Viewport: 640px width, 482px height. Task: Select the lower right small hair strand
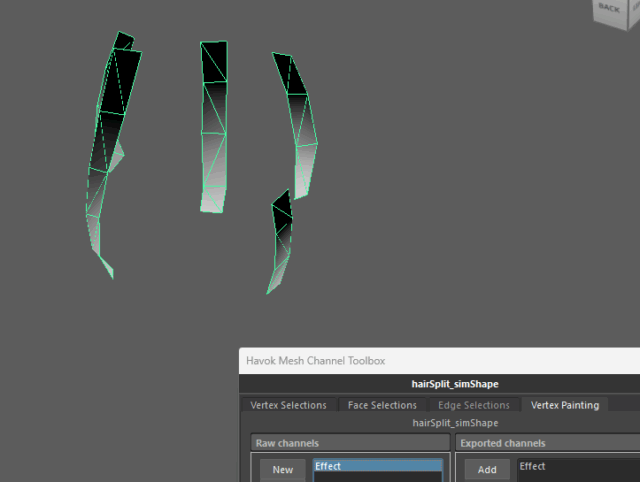(282, 240)
